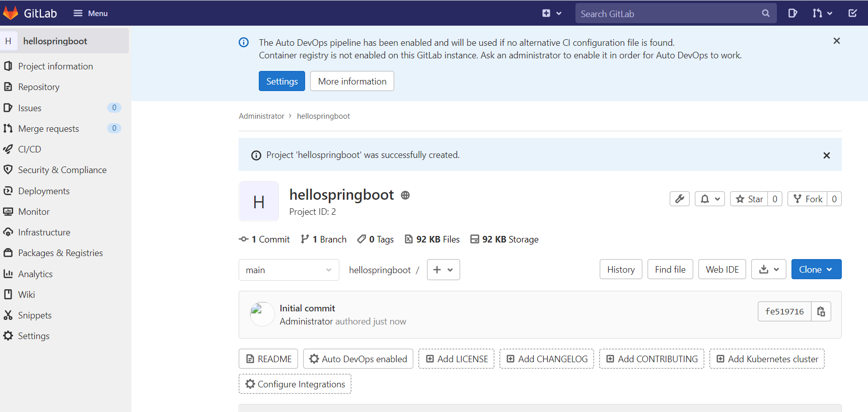868x412 pixels.
Task: Open the Clone dropdown
Action: click(x=816, y=269)
